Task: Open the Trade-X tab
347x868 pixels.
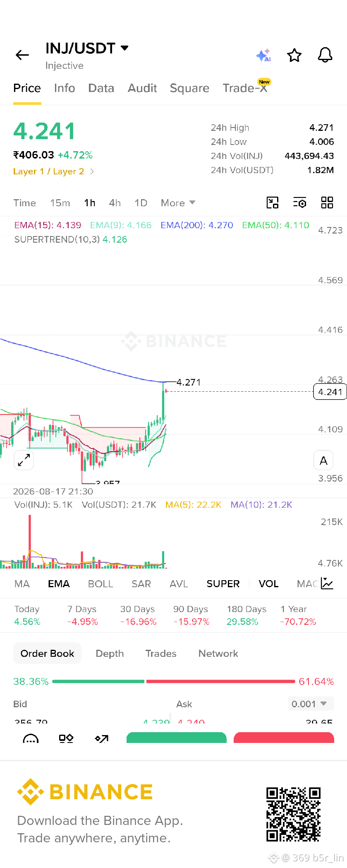Action: (245, 88)
